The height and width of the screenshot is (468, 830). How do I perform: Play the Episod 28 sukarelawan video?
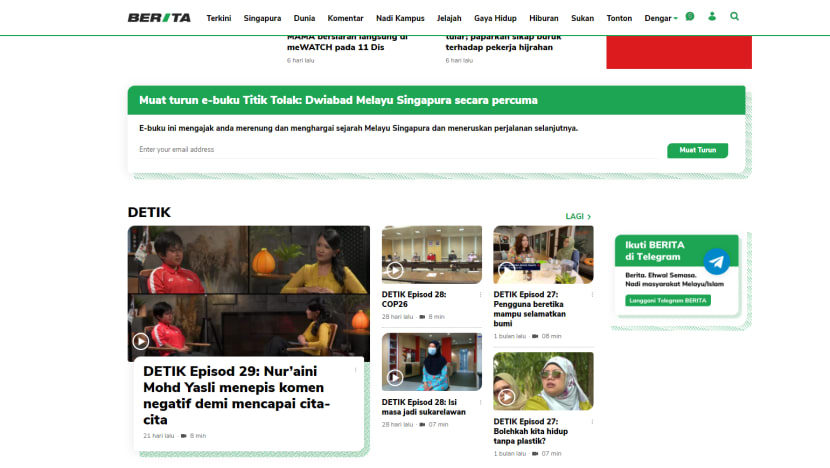coord(394,377)
